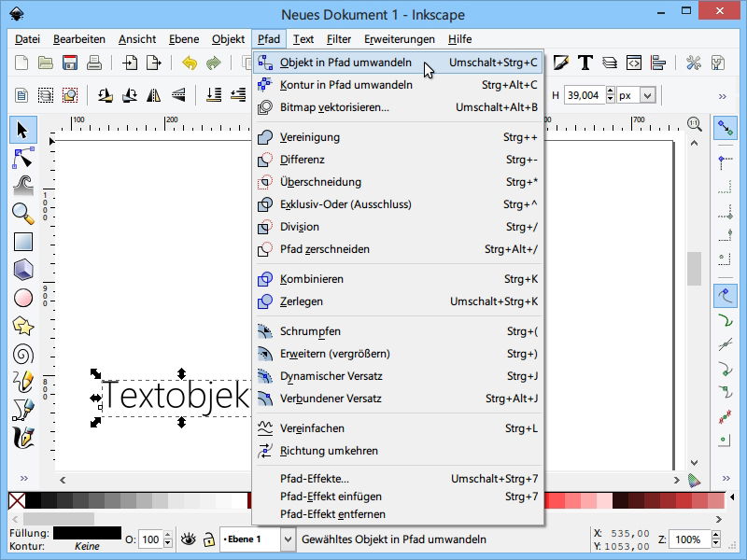Expand hidden tool controls chevron
The height and width of the screenshot is (560, 747).
click(x=723, y=97)
